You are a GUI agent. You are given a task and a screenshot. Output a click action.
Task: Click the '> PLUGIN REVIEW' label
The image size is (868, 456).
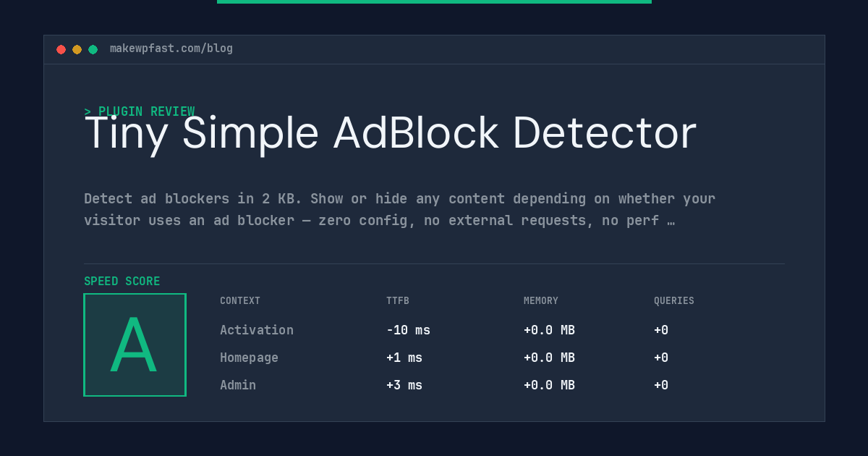[x=140, y=111]
